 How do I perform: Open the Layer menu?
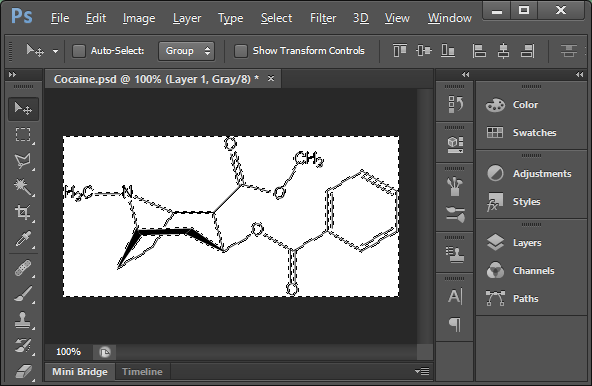pyautogui.click(x=187, y=18)
